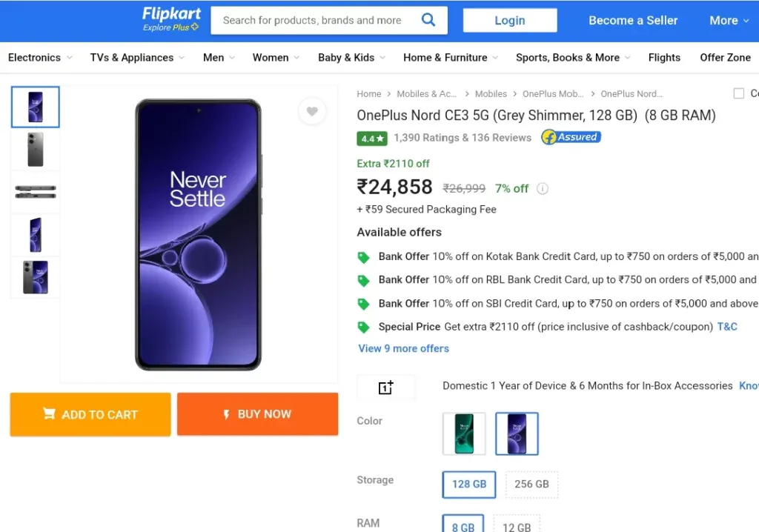Click the green tag icon on Kotak offer
The image size is (759, 532).
coord(363,257)
